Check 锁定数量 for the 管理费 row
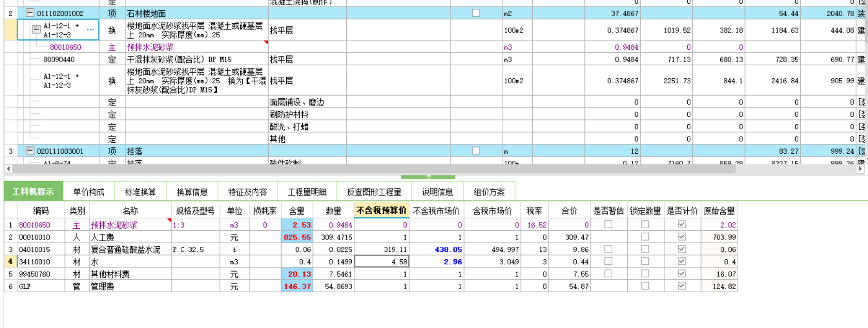Image resolution: width=868 pixels, height=328 pixels. tap(645, 286)
